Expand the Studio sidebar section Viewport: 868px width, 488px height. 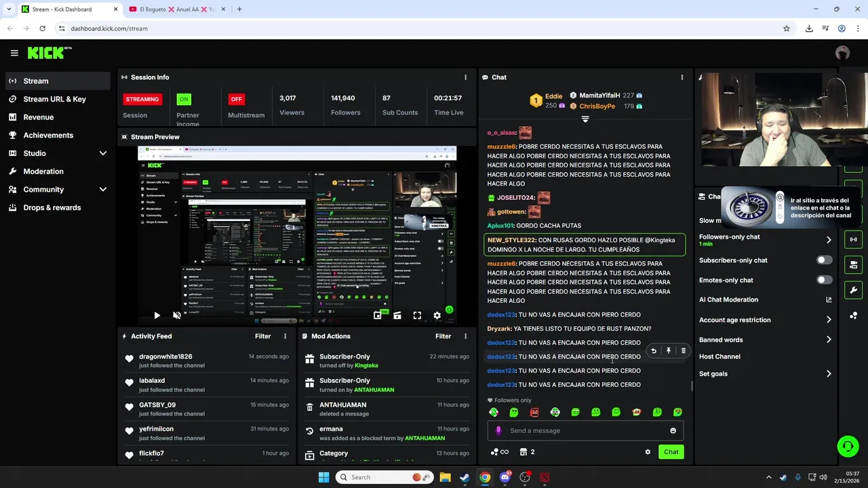102,153
